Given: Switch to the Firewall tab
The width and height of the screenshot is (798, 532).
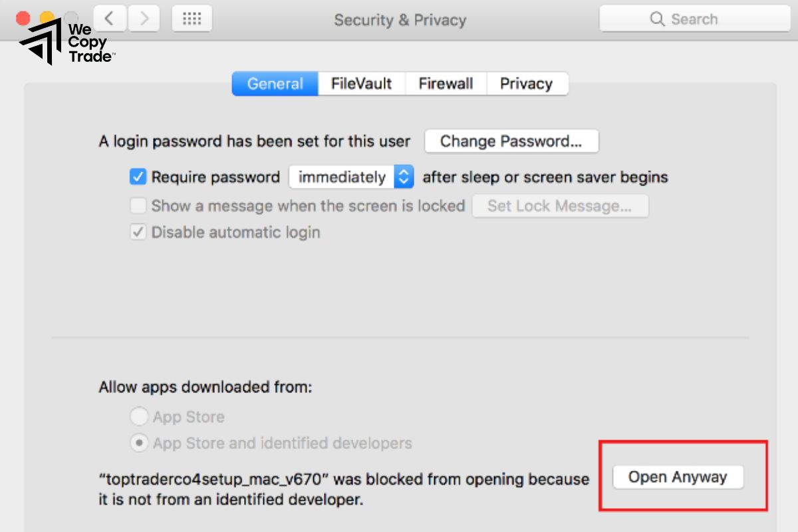Looking at the screenshot, I should click(446, 84).
